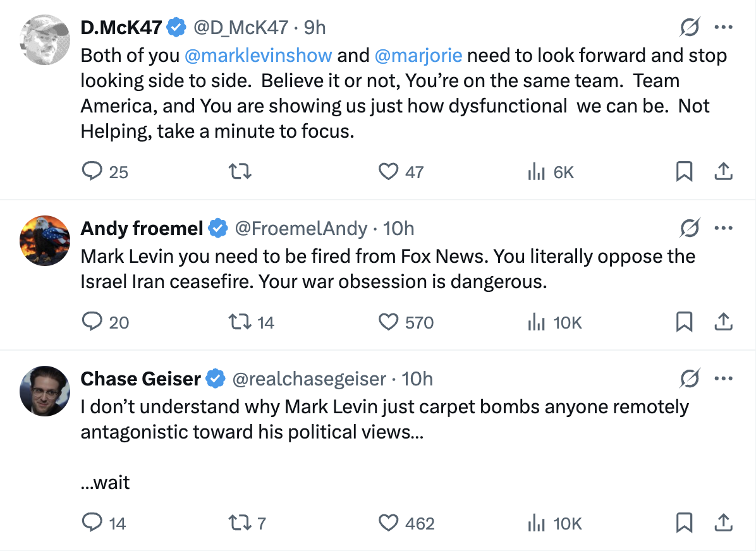Like Andy froemel's post
The width and height of the screenshot is (756, 551).
click(x=388, y=323)
